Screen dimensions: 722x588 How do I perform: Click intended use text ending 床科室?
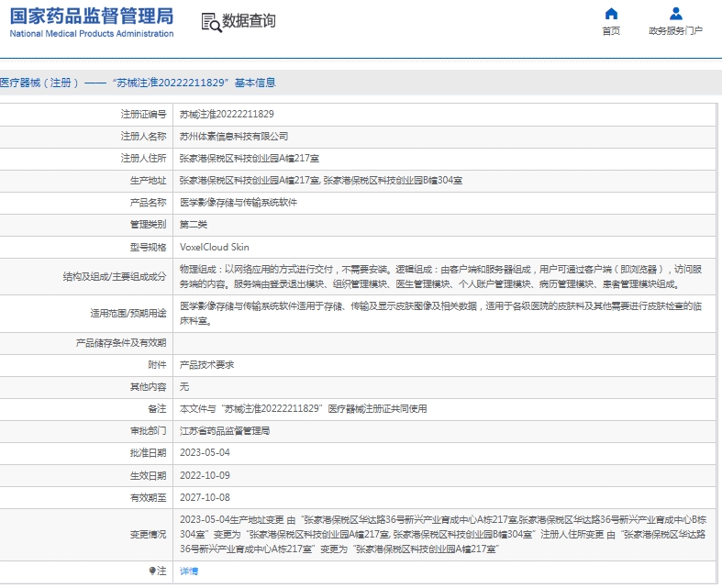(440, 314)
